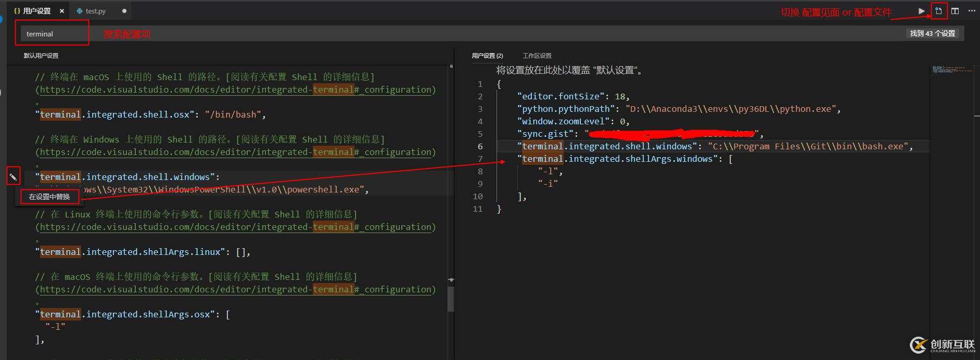Click the unsaved dot on test.py tab
The width and height of the screenshot is (980, 360).
[x=124, y=11]
